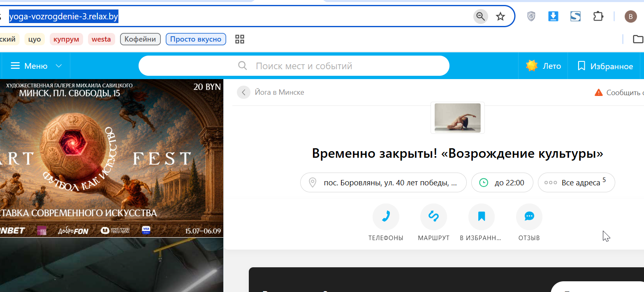Open the Art Fest football banner ad

[x=111, y=158]
